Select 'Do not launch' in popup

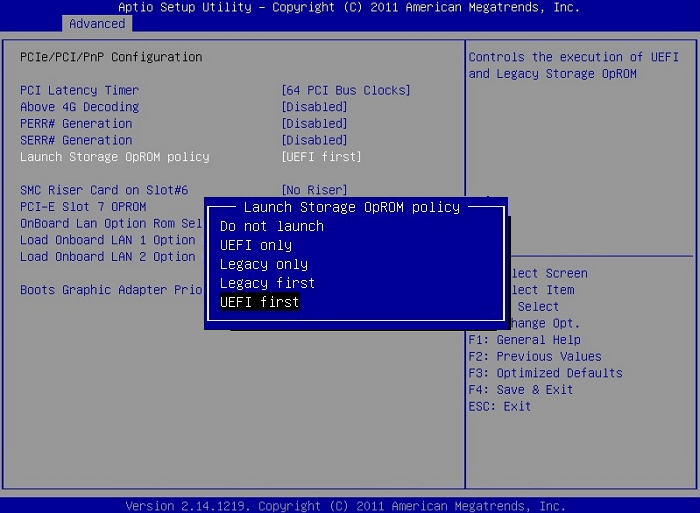click(271, 226)
